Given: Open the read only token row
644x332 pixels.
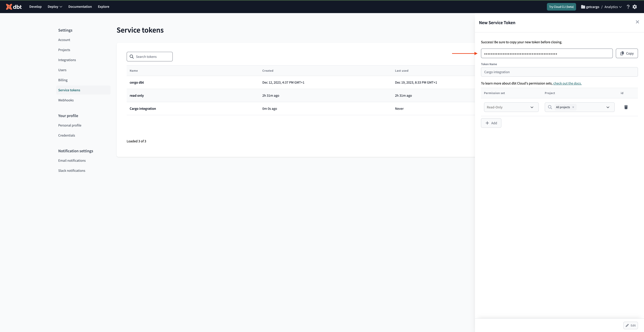Looking at the screenshot, I should pos(300,95).
